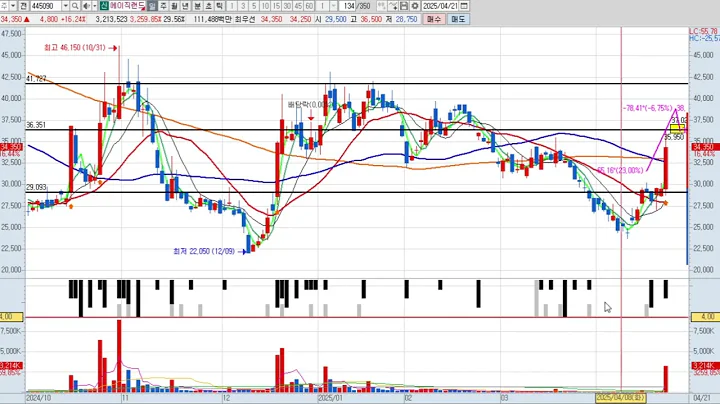
Task: Select the tick (틱) chart period
Action: pyautogui.click(x=219, y=6)
